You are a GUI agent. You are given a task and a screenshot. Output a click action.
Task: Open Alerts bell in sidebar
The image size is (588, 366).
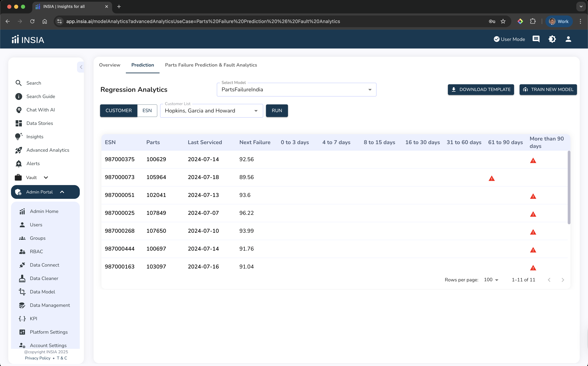19,164
